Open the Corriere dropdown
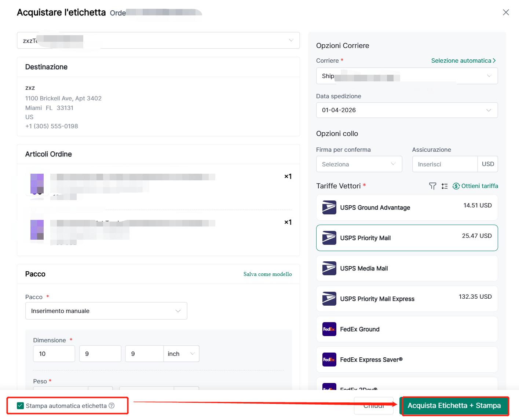 coord(406,76)
